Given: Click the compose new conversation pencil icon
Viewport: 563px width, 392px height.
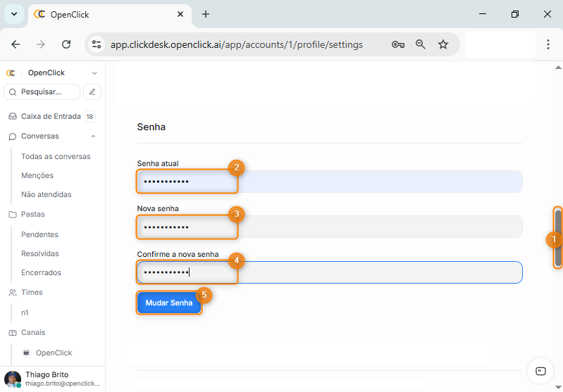Looking at the screenshot, I should (92, 91).
